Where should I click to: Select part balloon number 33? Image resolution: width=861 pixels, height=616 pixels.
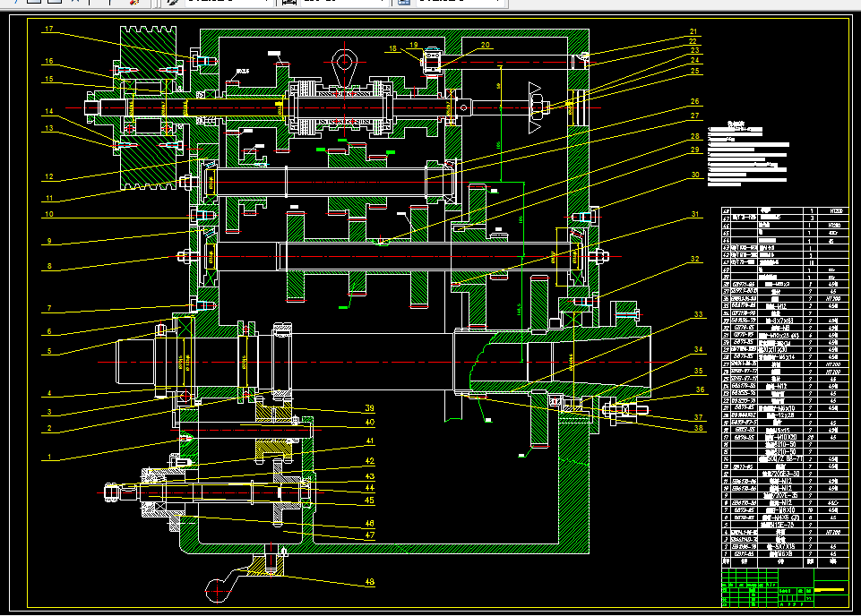(698, 314)
